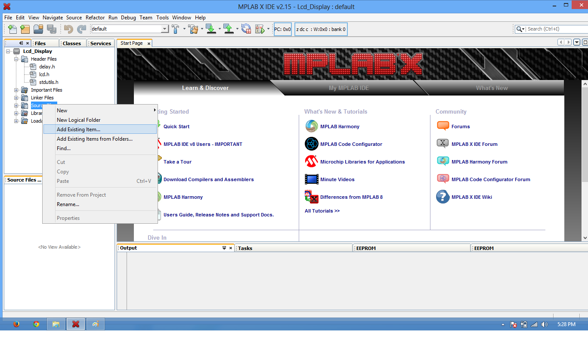This screenshot has height=364, width=588.
Task: Open the Refactor menu
Action: coord(95,18)
